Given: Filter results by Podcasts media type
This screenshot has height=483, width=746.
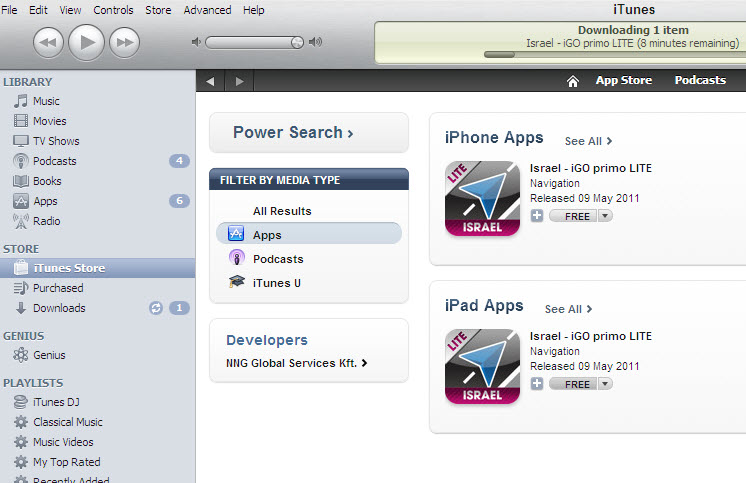Looking at the screenshot, I should [x=278, y=259].
